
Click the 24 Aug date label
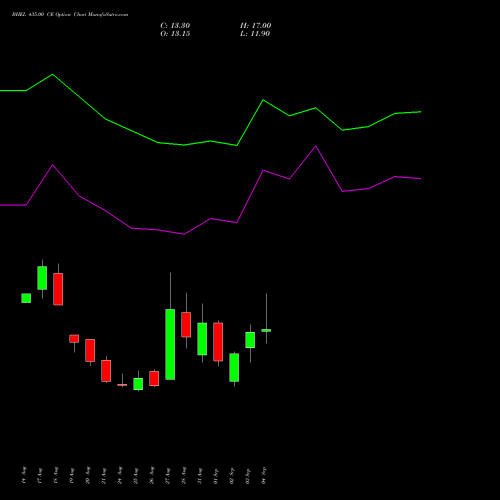tap(120, 475)
